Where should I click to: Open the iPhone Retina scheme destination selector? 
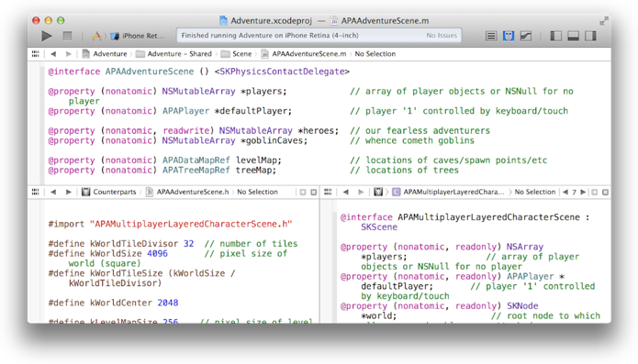[x=139, y=36]
